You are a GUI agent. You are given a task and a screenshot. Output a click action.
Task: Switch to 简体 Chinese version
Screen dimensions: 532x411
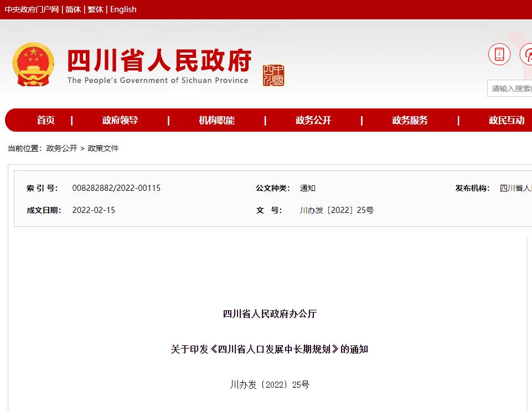[x=73, y=9]
